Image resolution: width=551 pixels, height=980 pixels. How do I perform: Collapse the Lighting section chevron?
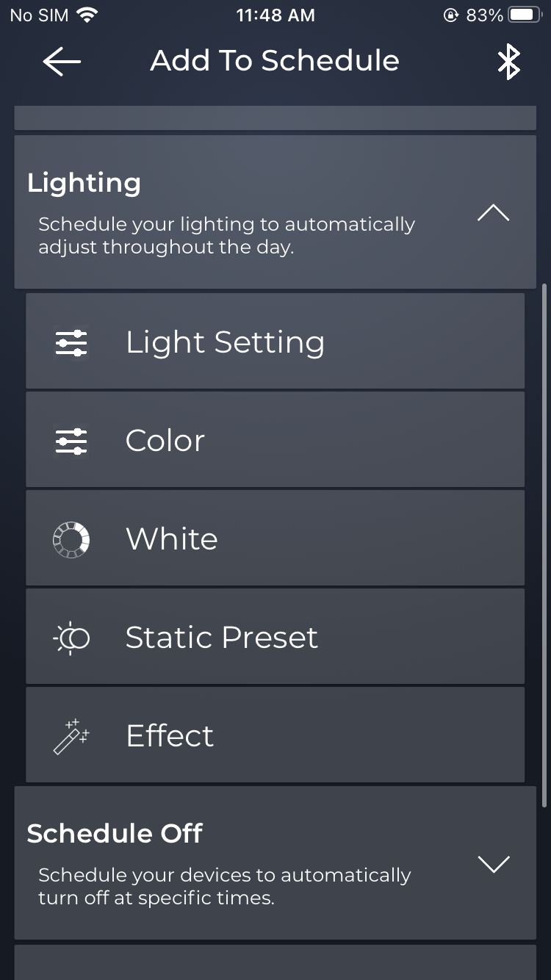(493, 213)
